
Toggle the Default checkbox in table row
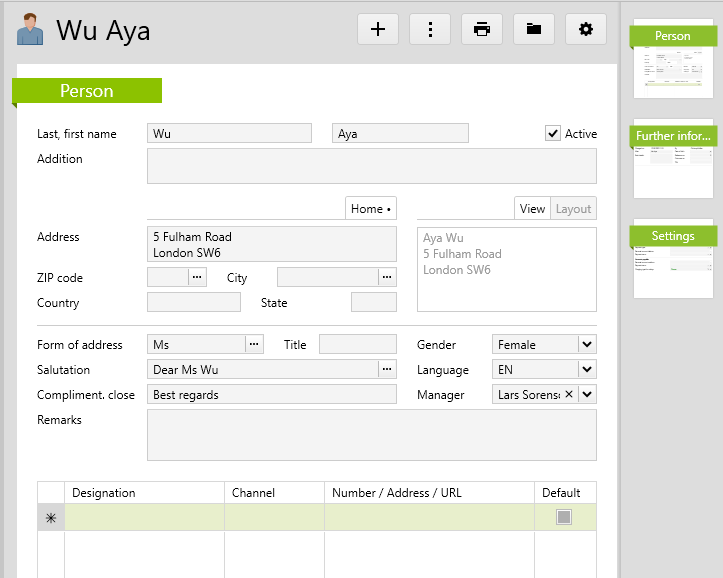point(564,517)
